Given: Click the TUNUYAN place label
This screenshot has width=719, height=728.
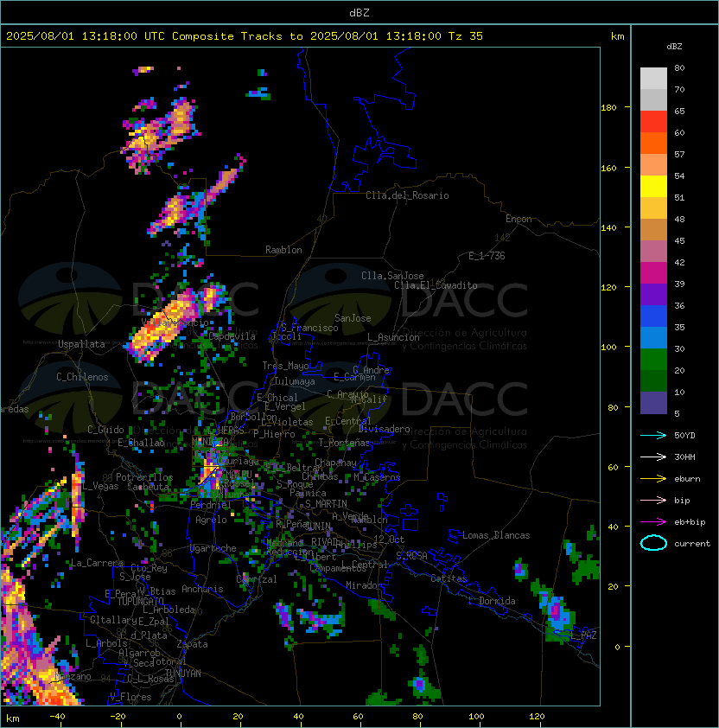Looking at the screenshot, I should 183,674.
